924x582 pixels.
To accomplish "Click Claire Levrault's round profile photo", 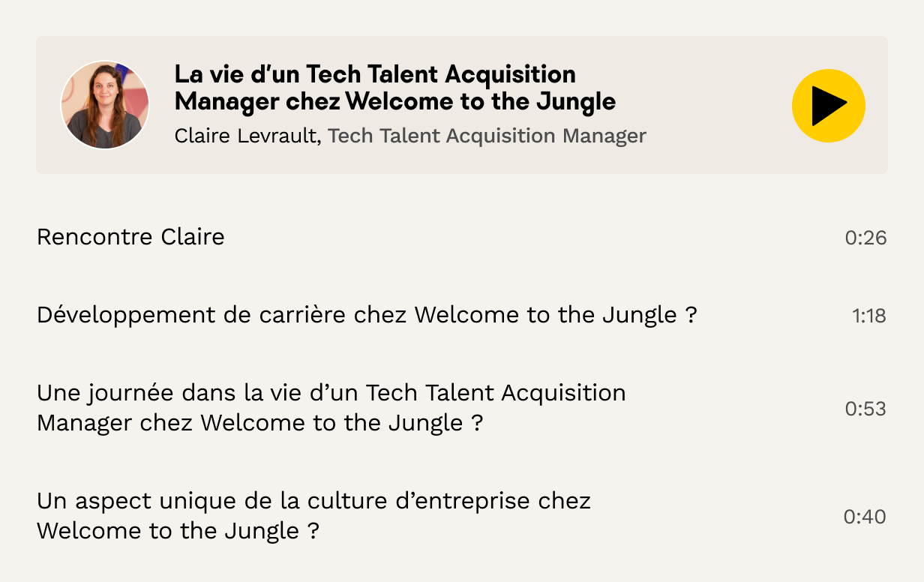I will pyautogui.click(x=105, y=105).
